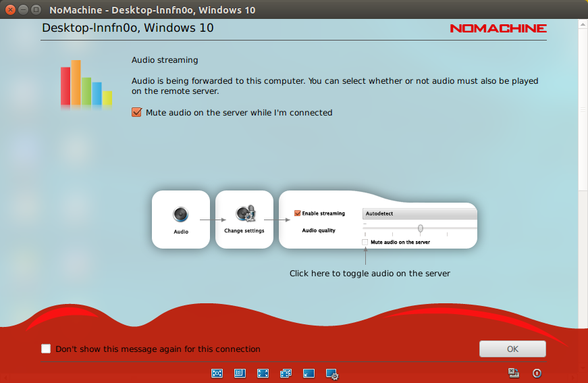This screenshot has height=383, width=588.
Task: Enter fullscreen mode via toolbar icon
Action: pos(263,373)
